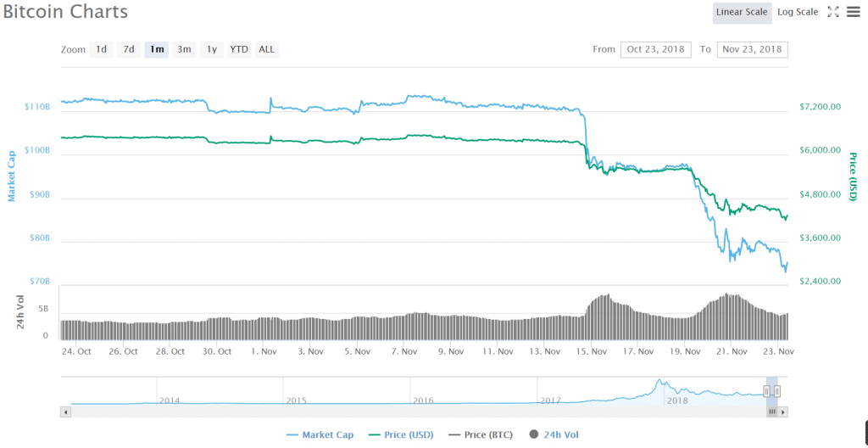Select YTD zoom option
Viewport: 868px width, 448px height.
tap(239, 49)
